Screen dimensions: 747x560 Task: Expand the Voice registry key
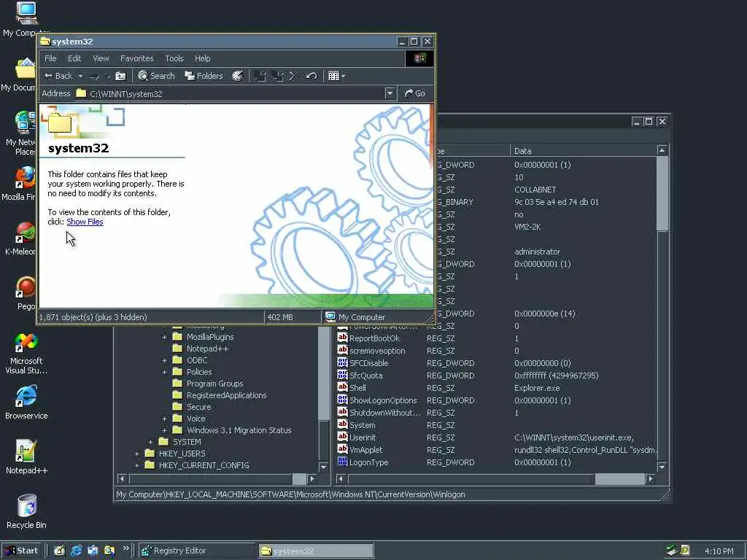pyautogui.click(x=164, y=419)
